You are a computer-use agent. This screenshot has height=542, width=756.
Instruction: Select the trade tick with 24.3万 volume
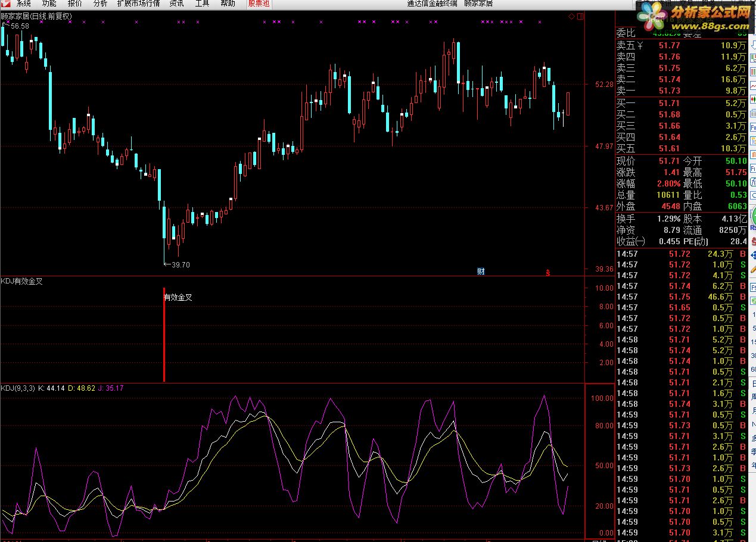682,254
